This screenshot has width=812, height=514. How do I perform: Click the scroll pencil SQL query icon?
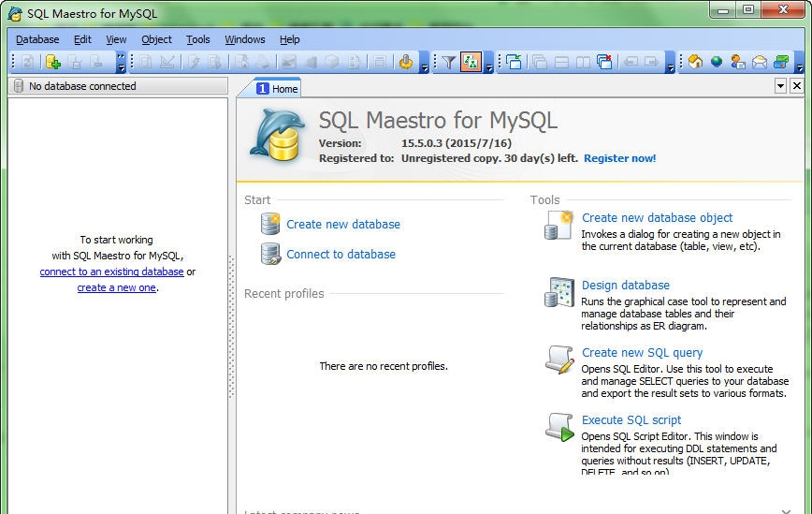559,360
